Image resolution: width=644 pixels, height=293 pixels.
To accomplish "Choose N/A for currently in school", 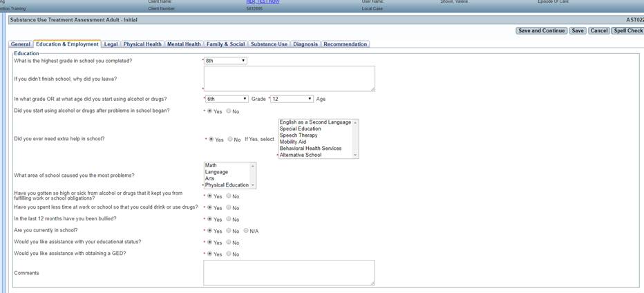I will [246, 231].
